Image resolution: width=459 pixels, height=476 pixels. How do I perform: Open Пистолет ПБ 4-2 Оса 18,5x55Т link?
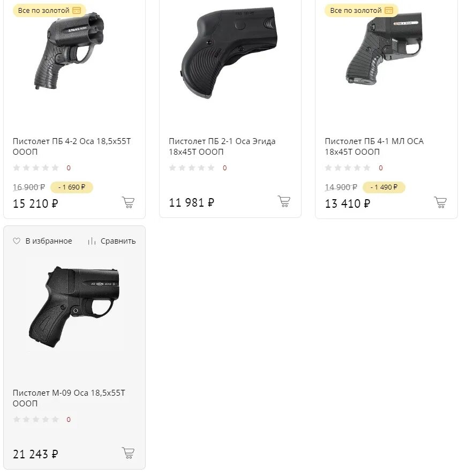click(72, 146)
